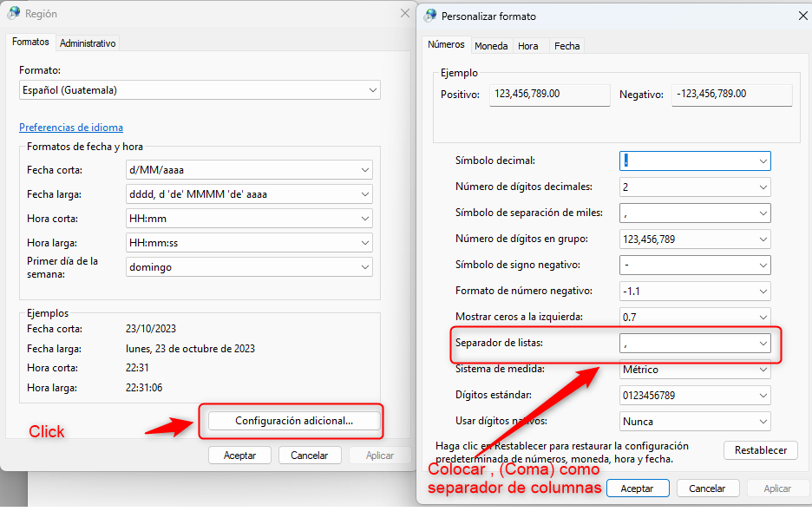The image size is (812, 518).
Task: Expand the Usar dígitos nativos dropdown
Action: (763, 421)
